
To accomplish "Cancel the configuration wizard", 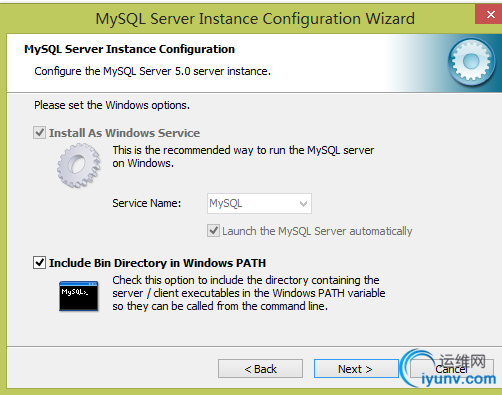I will (x=452, y=369).
